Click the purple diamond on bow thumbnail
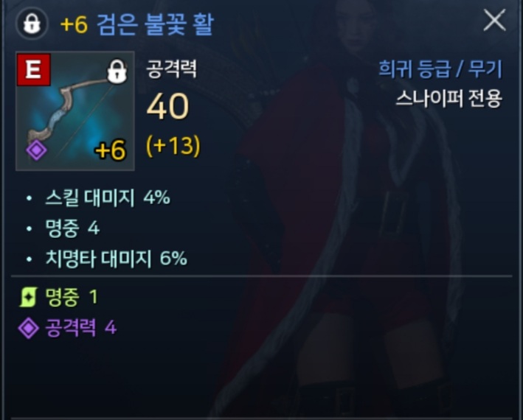Image resolution: width=523 pixels, height=420 pixels. (36, 150)
